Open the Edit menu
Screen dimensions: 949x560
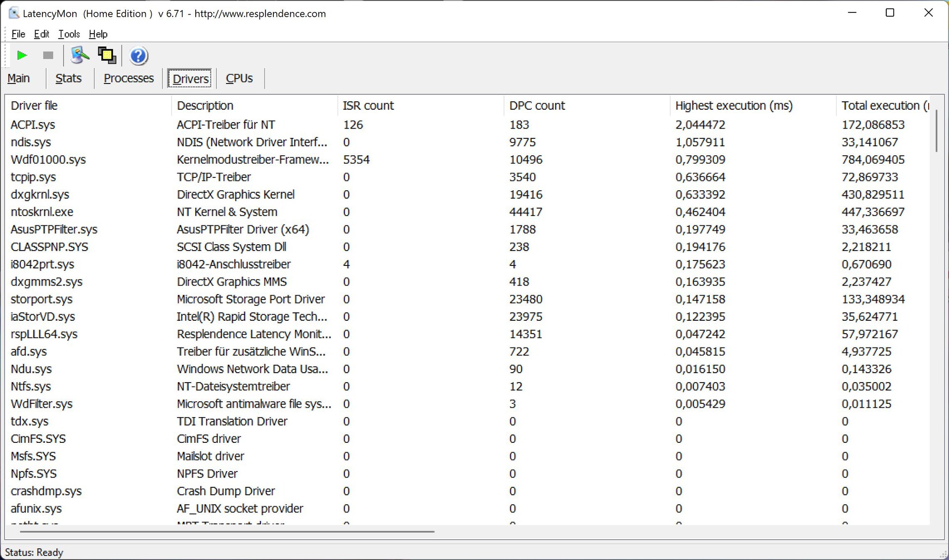42,34
